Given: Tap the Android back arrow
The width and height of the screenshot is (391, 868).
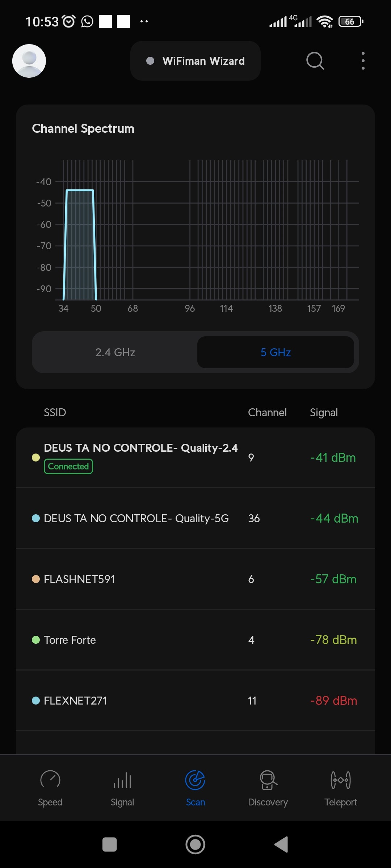Looking at the screenshot, I should click(x=281, y=844).
